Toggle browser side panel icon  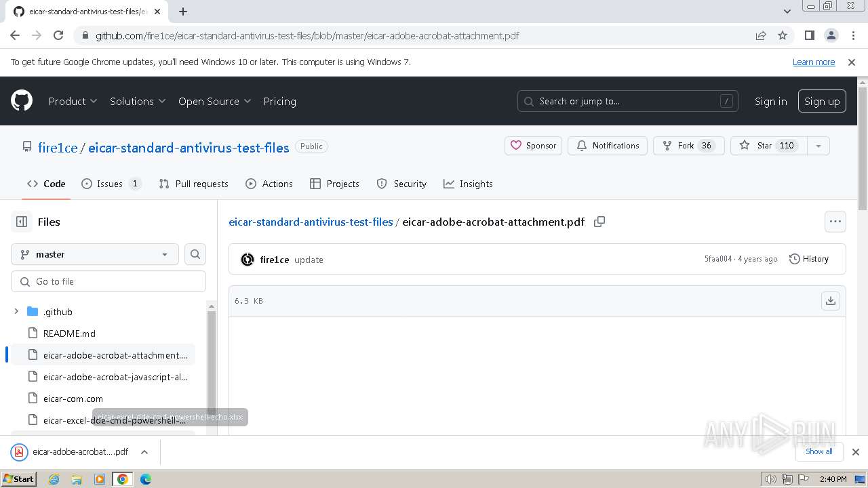(x=810, y=35)
